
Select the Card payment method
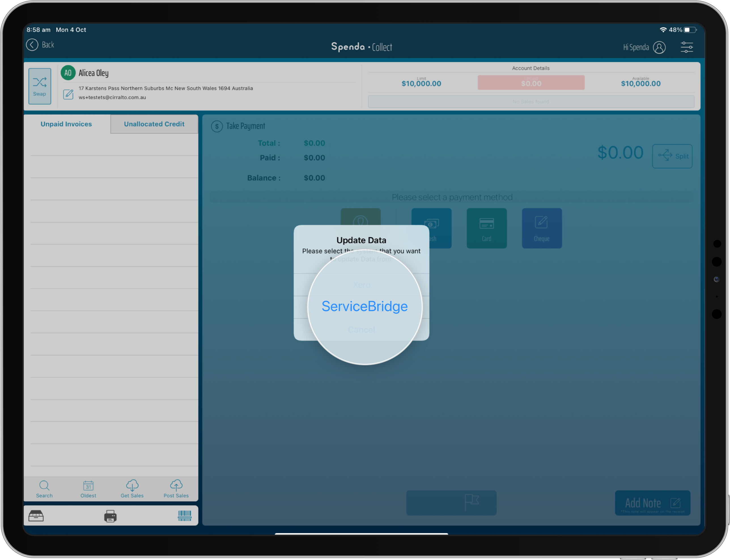[x=487, y=228]
